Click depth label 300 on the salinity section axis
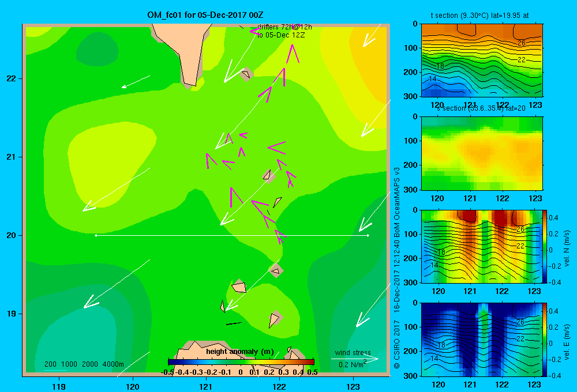 point(411,190)
